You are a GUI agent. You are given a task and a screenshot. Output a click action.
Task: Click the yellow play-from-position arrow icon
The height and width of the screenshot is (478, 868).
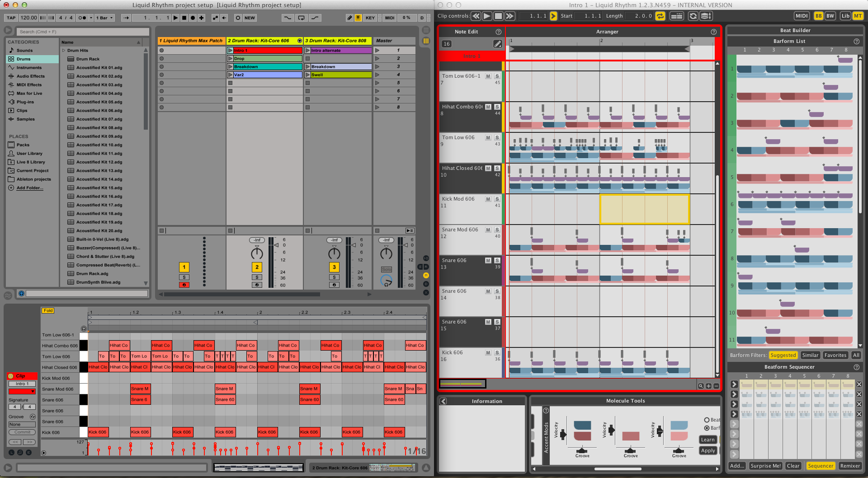click(553, 16)
